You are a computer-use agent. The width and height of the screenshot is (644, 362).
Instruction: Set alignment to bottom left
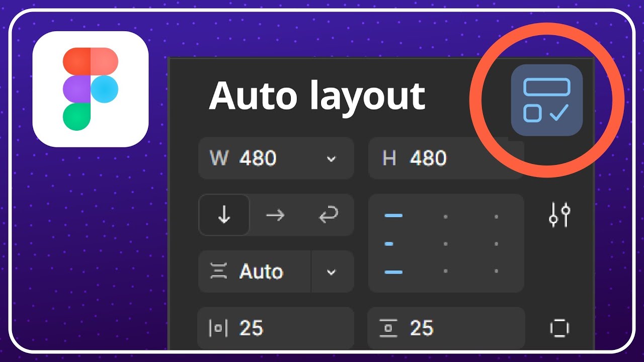393,272
